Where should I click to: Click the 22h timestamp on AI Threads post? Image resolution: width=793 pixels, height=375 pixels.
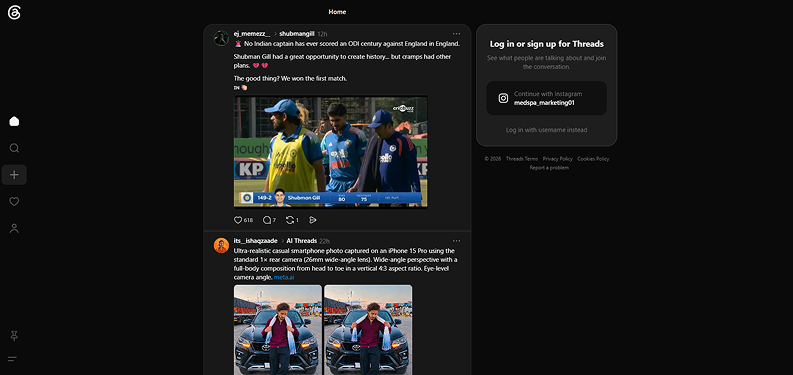point(325,241)
